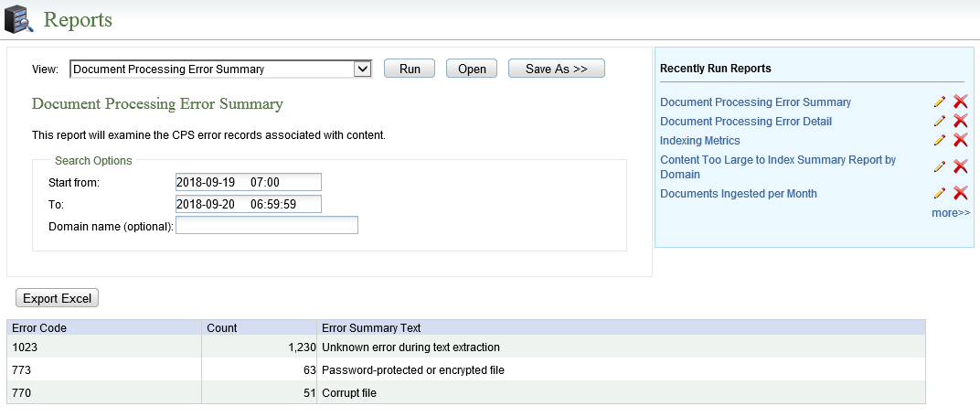The image size is (980, 417).
Task: Run the selected report
Action: 410,69
